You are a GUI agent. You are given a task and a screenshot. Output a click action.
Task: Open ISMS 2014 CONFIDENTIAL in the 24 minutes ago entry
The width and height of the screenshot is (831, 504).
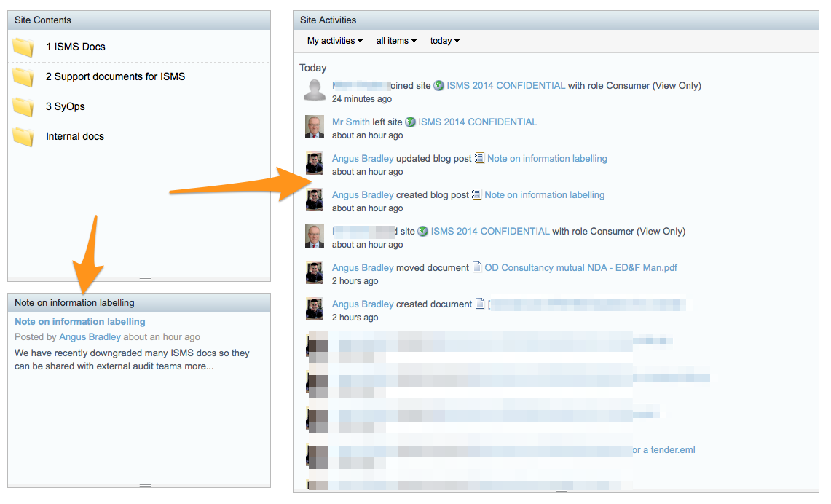(505, 85)
